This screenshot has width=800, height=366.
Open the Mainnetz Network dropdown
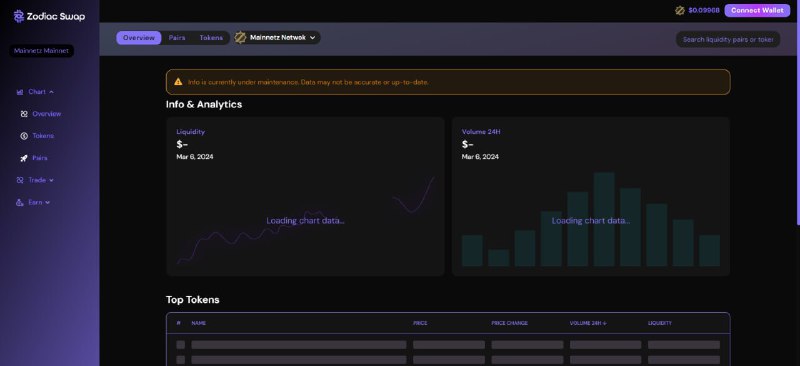278,37
